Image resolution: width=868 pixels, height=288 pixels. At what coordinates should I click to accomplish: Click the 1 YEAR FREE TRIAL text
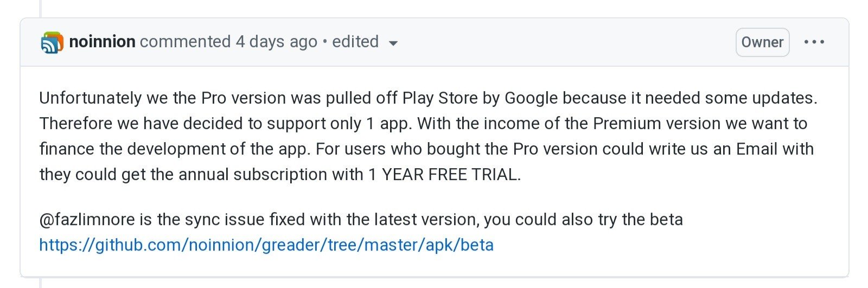444,175
